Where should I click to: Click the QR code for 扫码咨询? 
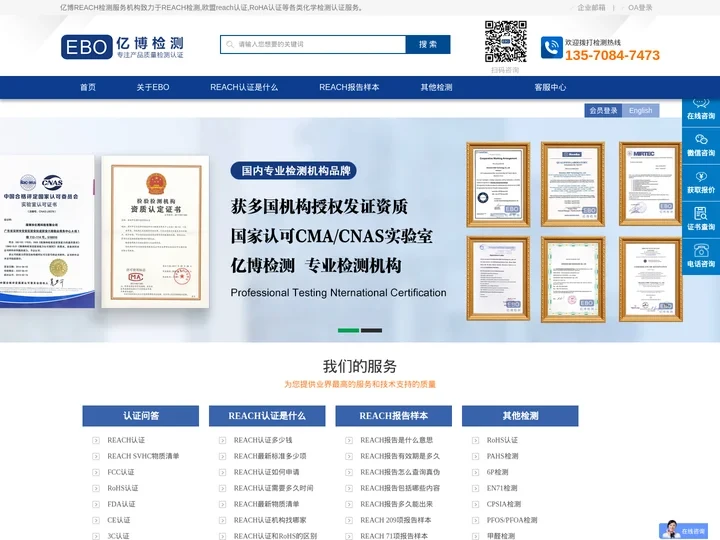(505, 41)
